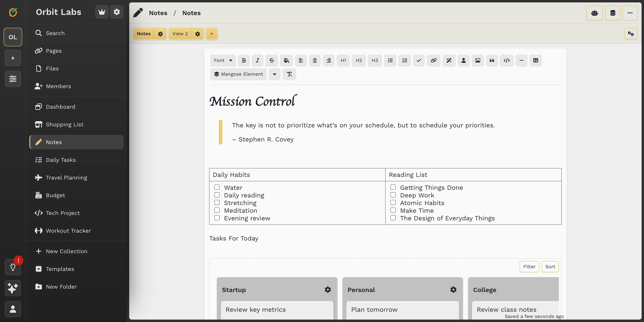This screenshot has width=644, height=322.
Task: Insert a checklist item
Action: [x=419, y=60]
